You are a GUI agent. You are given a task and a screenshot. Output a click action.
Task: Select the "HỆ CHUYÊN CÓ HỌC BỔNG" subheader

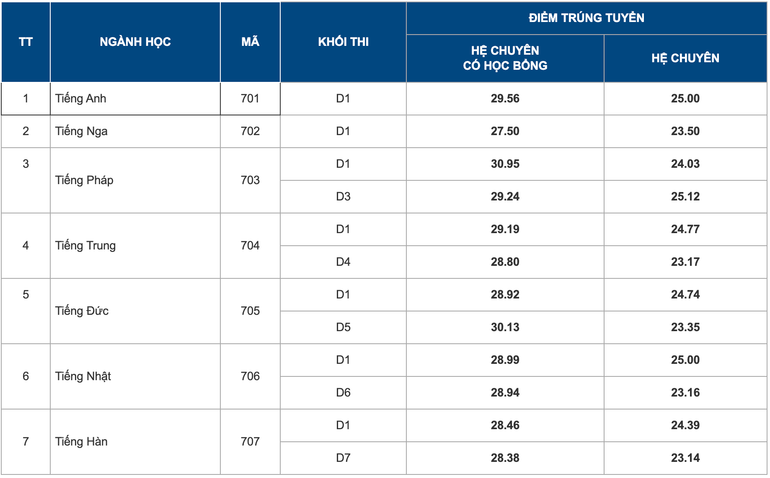(505, 58)
